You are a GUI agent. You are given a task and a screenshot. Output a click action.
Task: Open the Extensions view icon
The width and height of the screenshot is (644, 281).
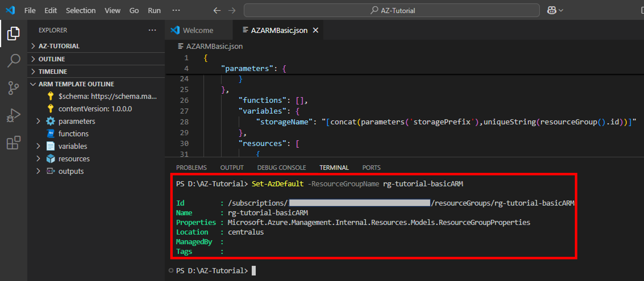[x=13, y=143]
